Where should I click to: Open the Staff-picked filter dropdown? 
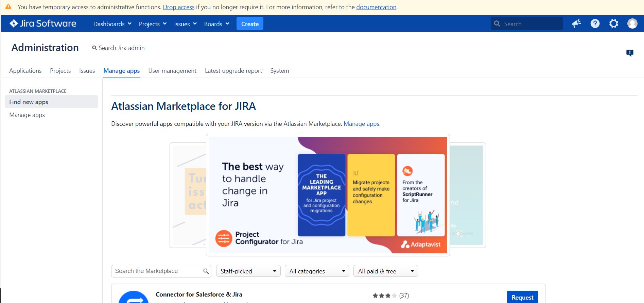[x=248, y=271]
